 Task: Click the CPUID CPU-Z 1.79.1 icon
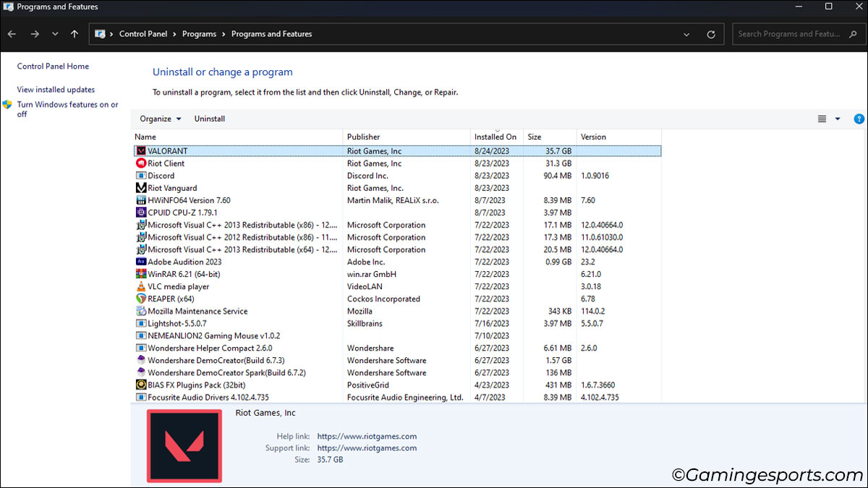click(141, 213)
